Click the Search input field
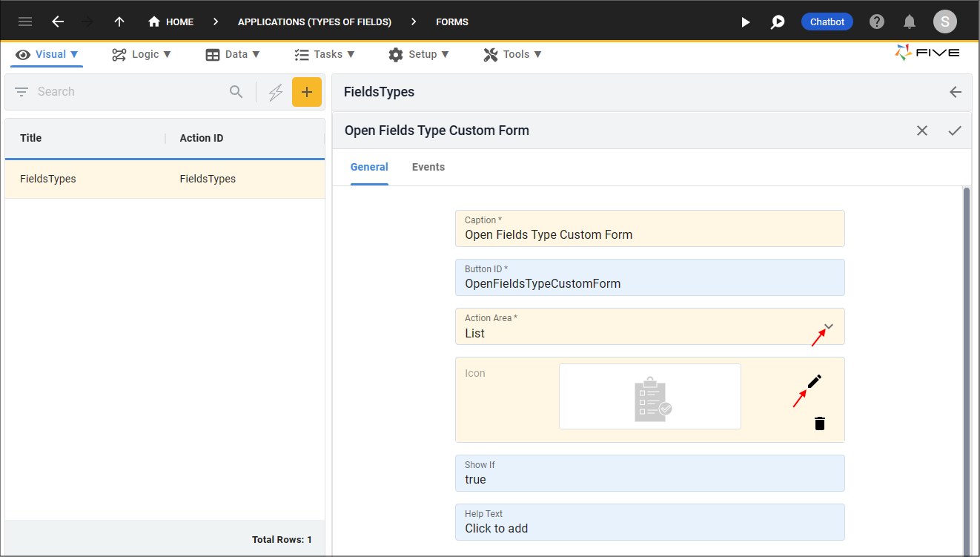 pos(130,92)
